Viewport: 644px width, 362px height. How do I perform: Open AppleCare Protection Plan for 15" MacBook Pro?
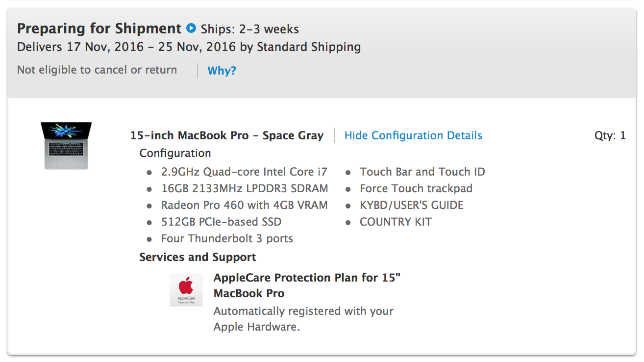point(307,285)
